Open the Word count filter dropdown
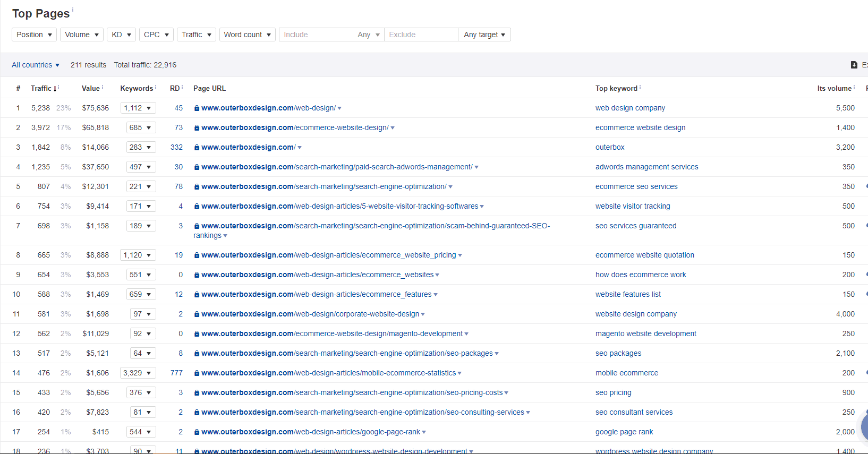The height and width of the screenshot is (454, 868). tap(248, 35)
